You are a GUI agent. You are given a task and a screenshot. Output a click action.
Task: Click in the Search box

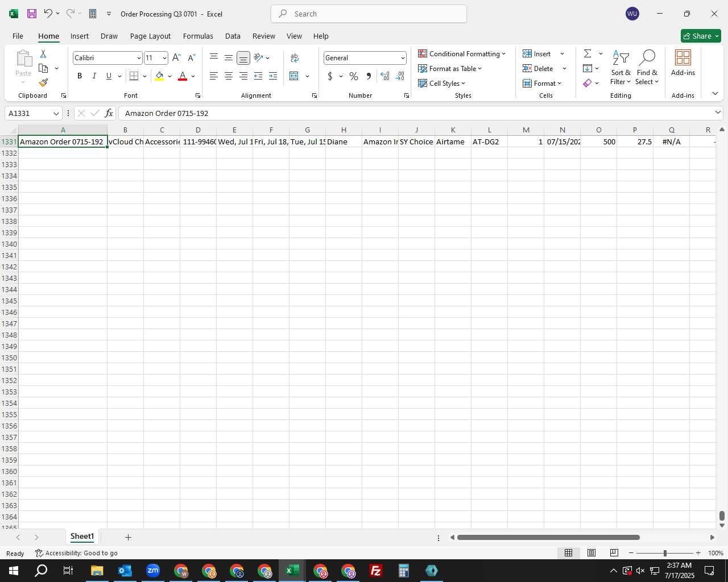tap(369, 14)
